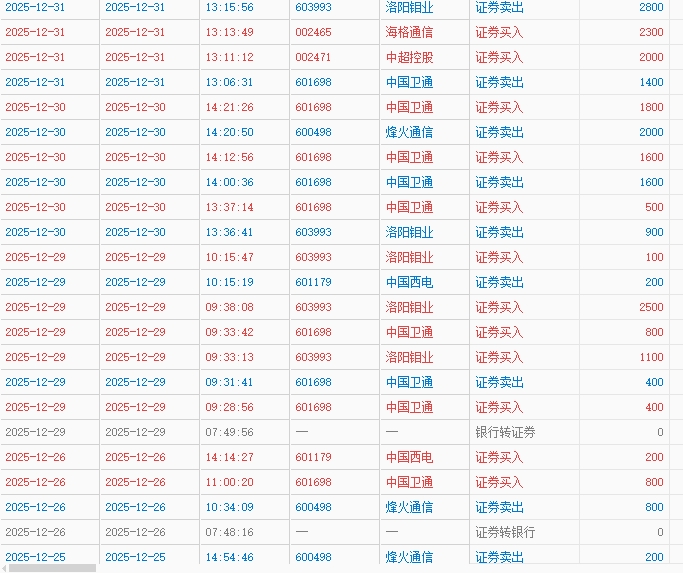Click quantity 1400 in the 13:06:31 row
This screenshot has height=573, width=683.
pos(651,82)
